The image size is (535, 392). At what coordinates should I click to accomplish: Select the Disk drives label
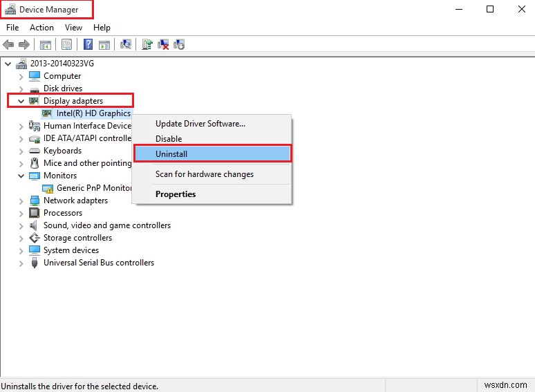63,88
